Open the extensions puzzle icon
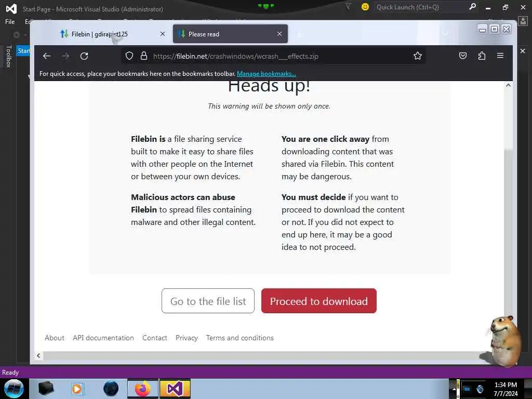This screenshot has width=532, height=399. [x=482, y=56]
